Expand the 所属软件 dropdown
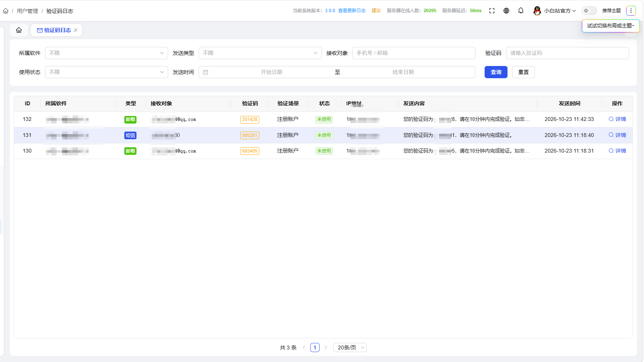Viewport: 644px width, 362px height. [106, 53]
